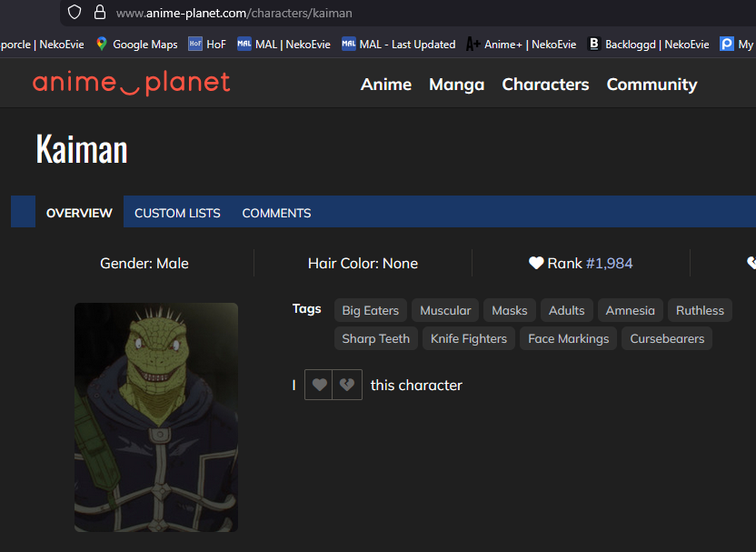Click the address bar URL
The width and height of the screenshot is (756, 552).
coord(234,13)
